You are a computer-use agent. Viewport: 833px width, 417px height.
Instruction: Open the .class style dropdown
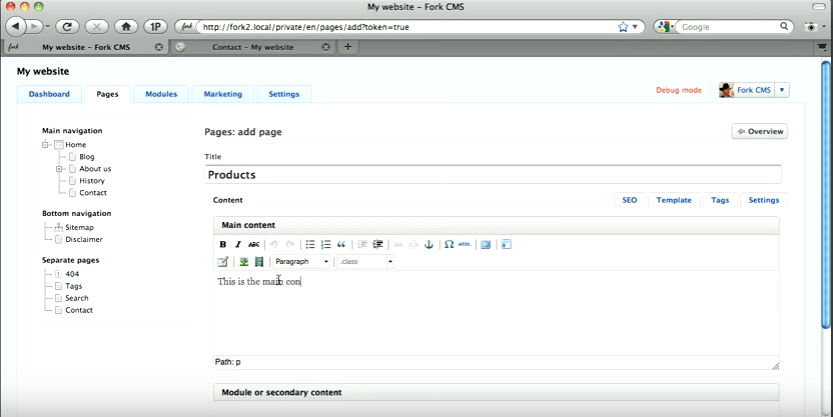[365, 262]
